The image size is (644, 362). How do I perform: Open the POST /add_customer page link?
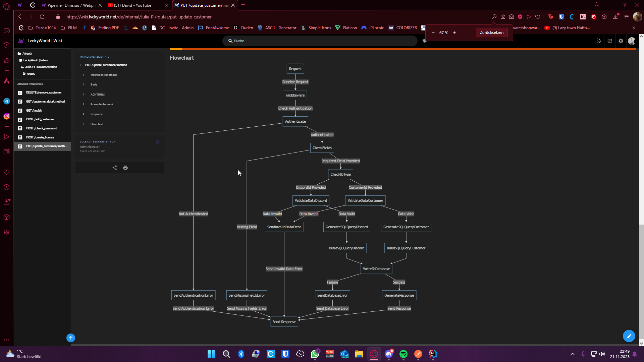(40, 119)
